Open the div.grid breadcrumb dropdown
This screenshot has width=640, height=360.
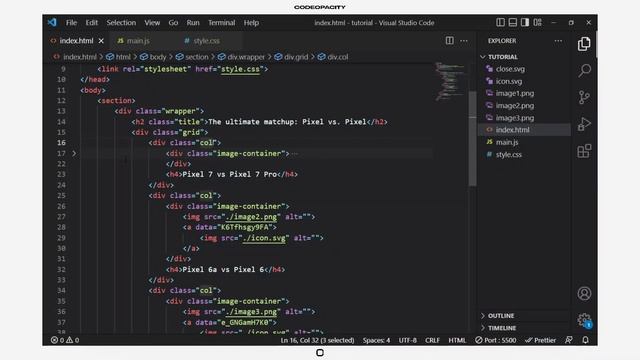pyautogui.click(x=291, y=57)
